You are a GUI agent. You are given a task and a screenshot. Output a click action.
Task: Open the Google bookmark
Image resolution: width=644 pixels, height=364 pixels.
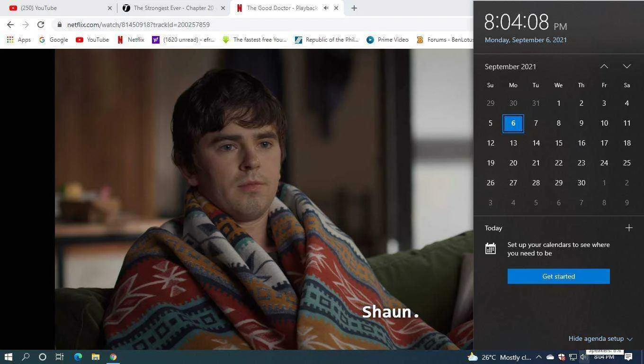(x=54, y=40)
